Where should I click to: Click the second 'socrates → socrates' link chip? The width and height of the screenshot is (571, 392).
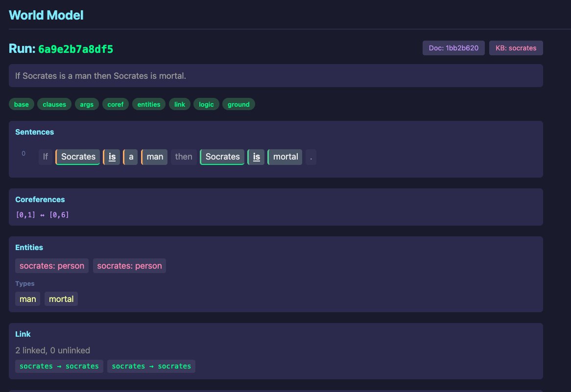coord(151,366)
